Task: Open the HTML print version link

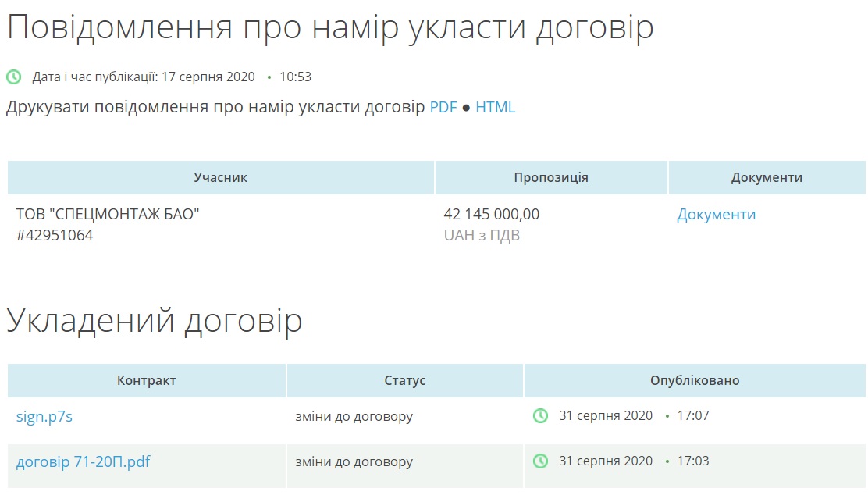Action: tap(496, 108)
